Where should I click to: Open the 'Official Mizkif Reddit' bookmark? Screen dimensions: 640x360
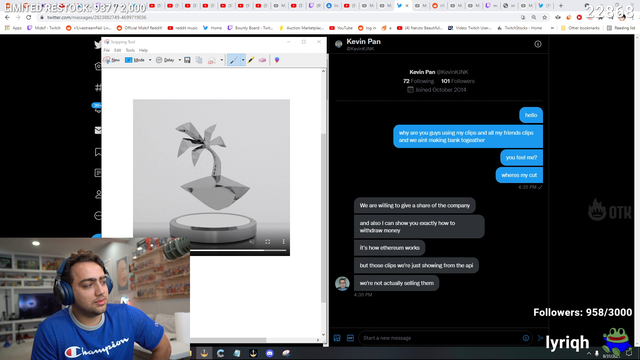pos(139,28)
